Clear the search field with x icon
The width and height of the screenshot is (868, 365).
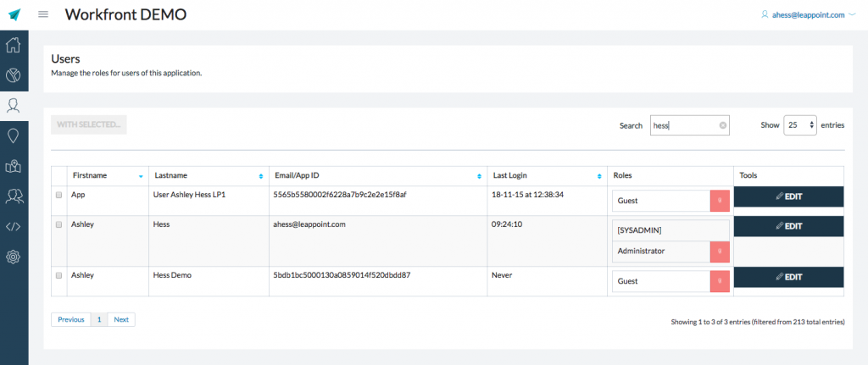coord(722,125)
